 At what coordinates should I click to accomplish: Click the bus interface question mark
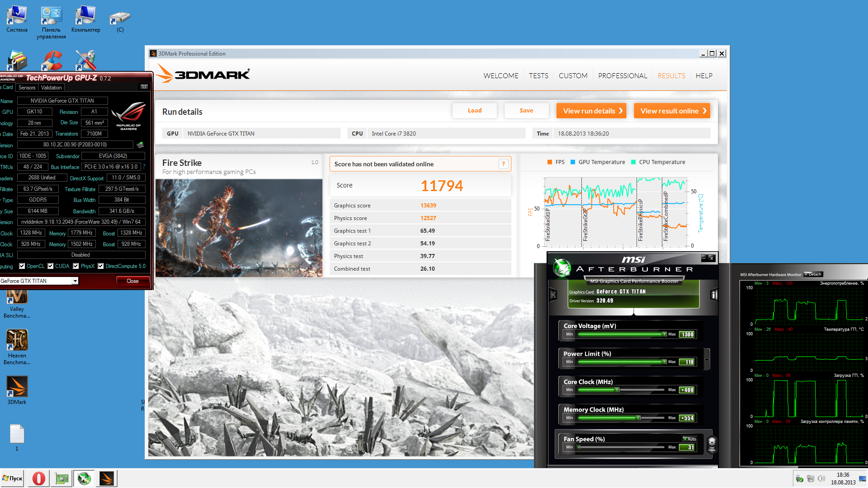tap(144, 167)
